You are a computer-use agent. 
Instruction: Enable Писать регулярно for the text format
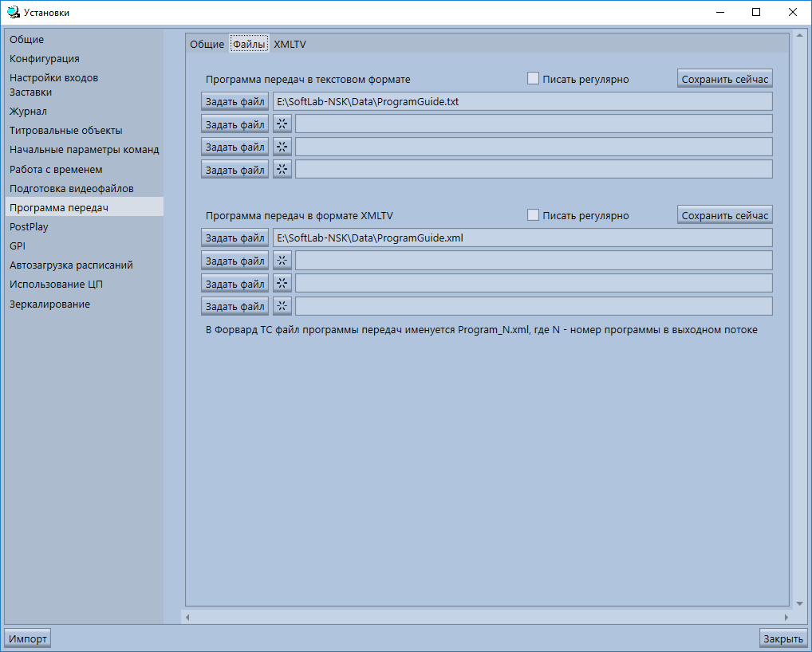pyautogui.click(x=533, y=79)
